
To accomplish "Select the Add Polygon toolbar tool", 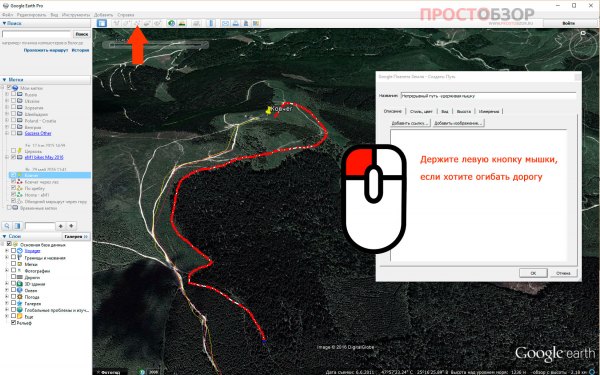I will point(126,23).
